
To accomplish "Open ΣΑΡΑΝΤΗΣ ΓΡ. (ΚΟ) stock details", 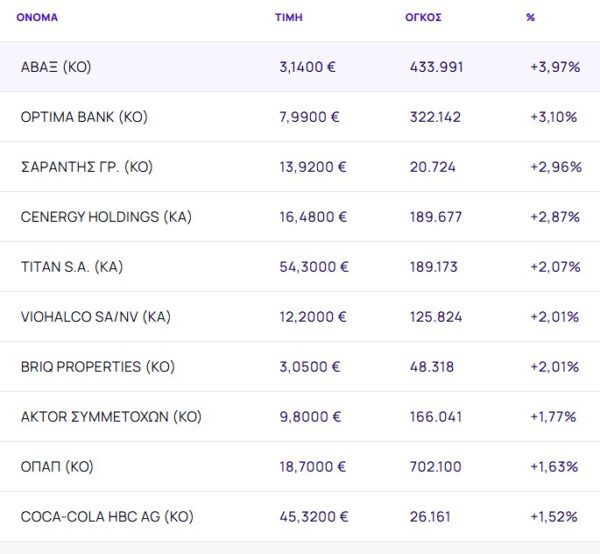I will (x=86, y=167).
